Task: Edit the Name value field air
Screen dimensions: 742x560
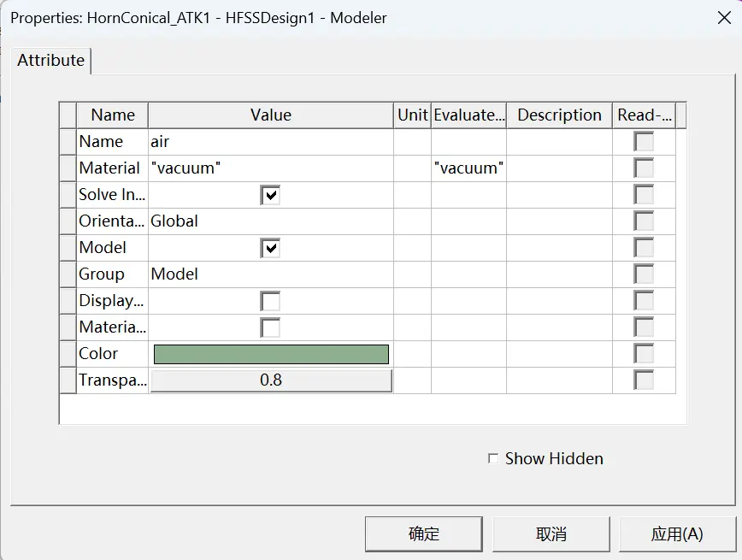Action: pos(271,142)
